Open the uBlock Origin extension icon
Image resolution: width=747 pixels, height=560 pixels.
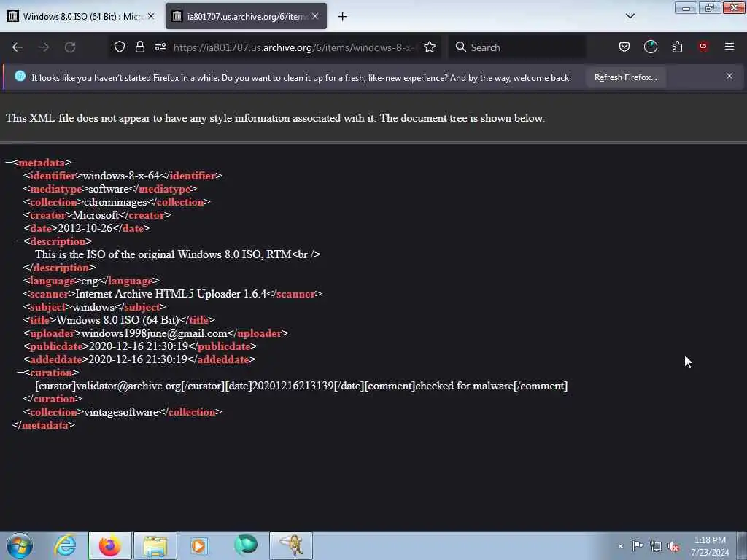703,47
